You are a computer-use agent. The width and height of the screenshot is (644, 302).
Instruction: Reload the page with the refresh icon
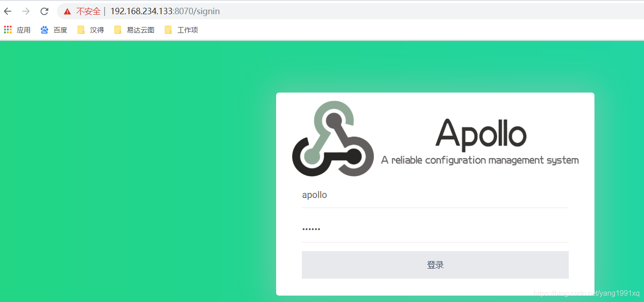[44, 11]
